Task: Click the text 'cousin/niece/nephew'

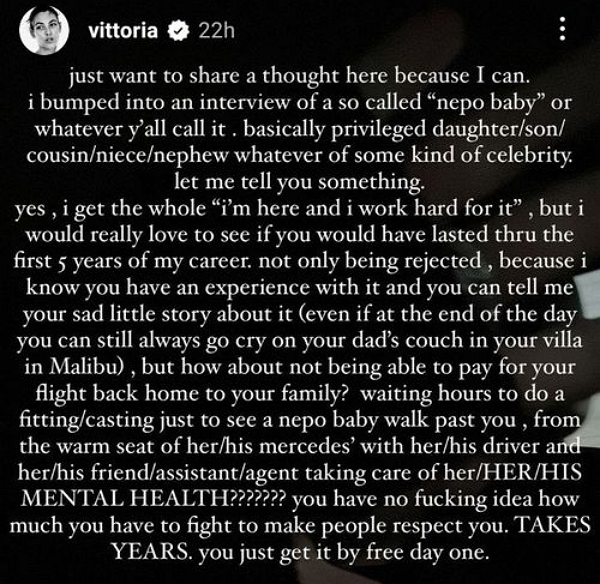Action: [x=128, y=155]
